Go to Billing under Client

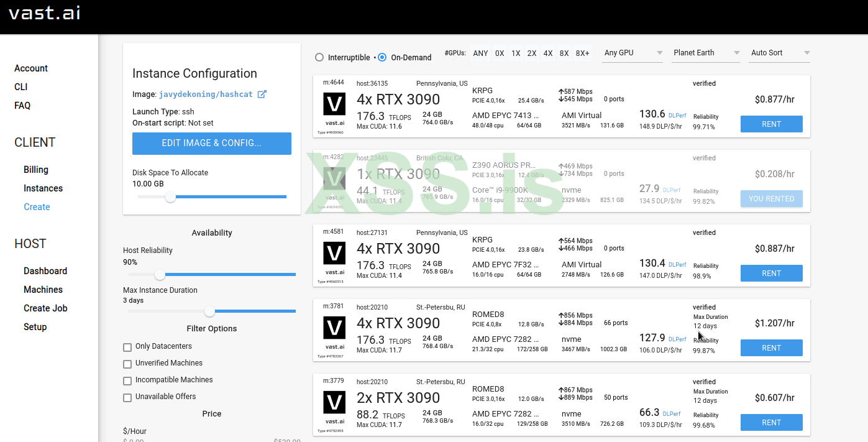coord(36,170)
